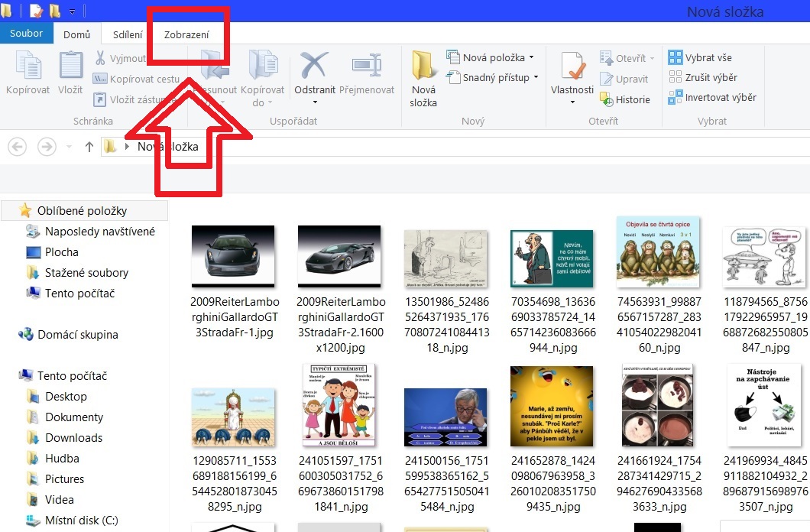Click the Přejmenovat (Rename) icon
This screenshot has width=810, height=532.
[x=366, y=66]
